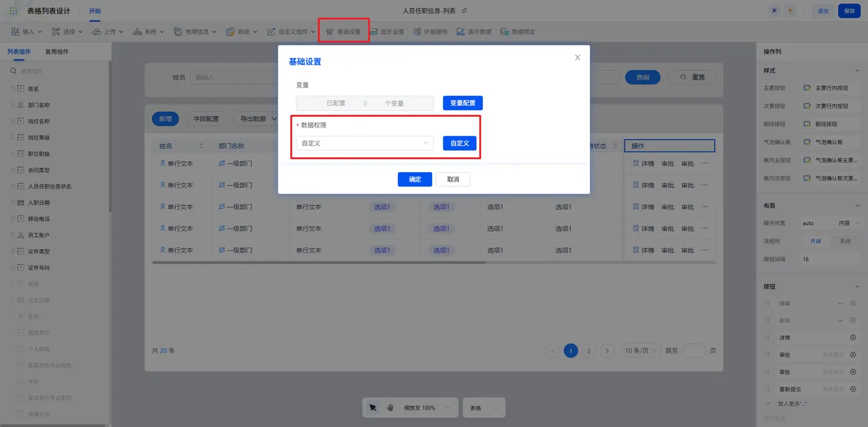Open the 地理信息 component menu
This screenshot has height=427, width=868.
(x=195, y=32)
